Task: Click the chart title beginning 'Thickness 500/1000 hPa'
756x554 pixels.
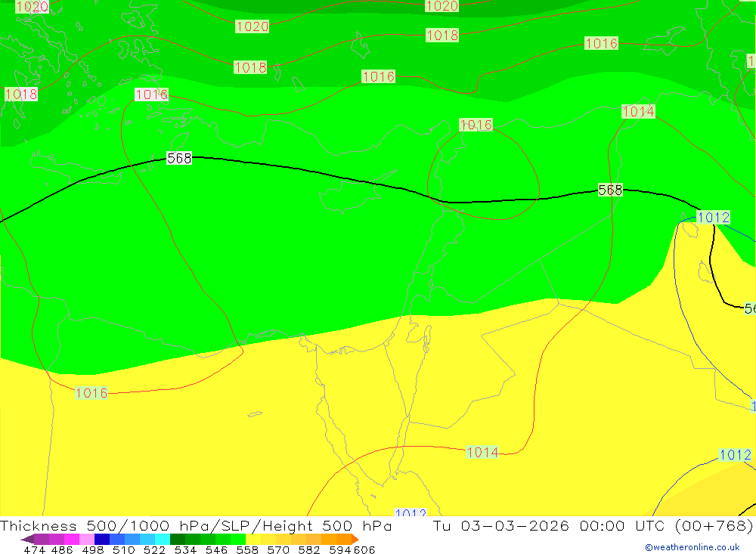Action: (x=196, y=525)
